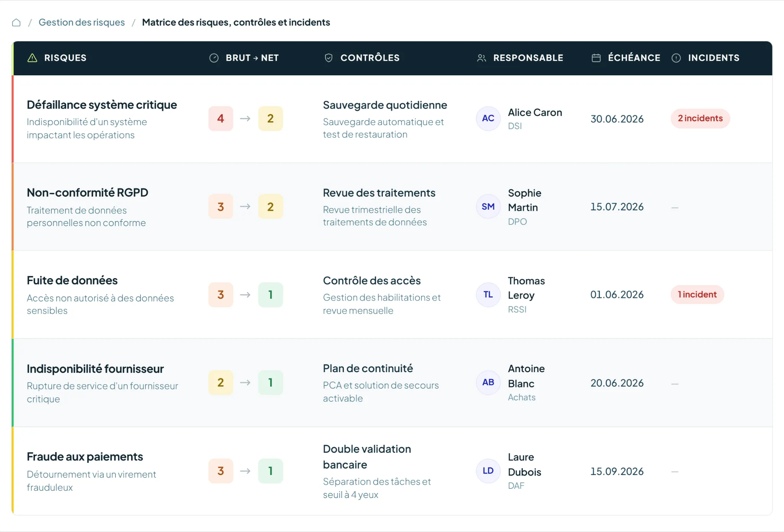The height and width of the screenshot is (532, 784).
Task: Open the Défaillance système critique risk row
Action: click(x=392, y=119)
